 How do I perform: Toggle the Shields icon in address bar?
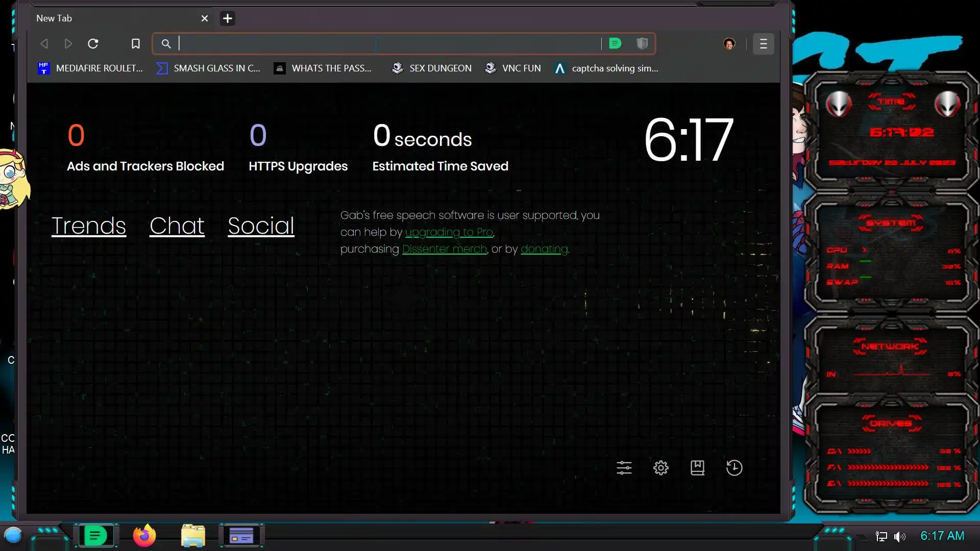click(x=642, y=44)
